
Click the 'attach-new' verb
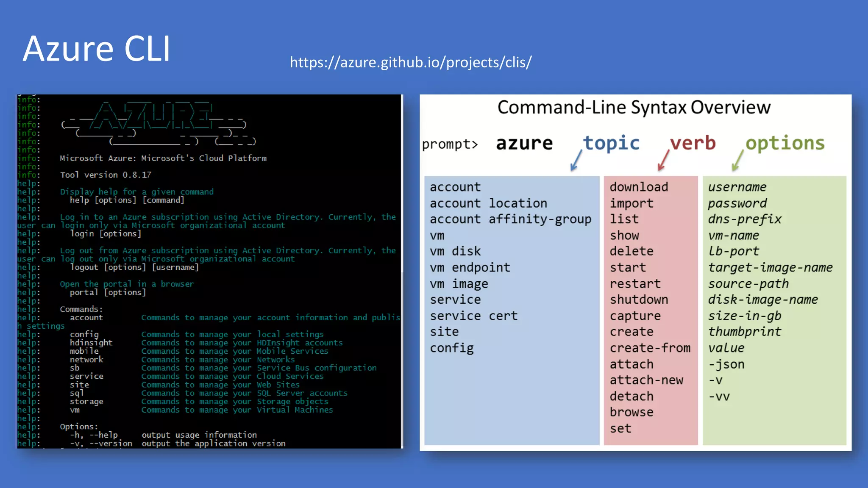[x=646, y=380]
